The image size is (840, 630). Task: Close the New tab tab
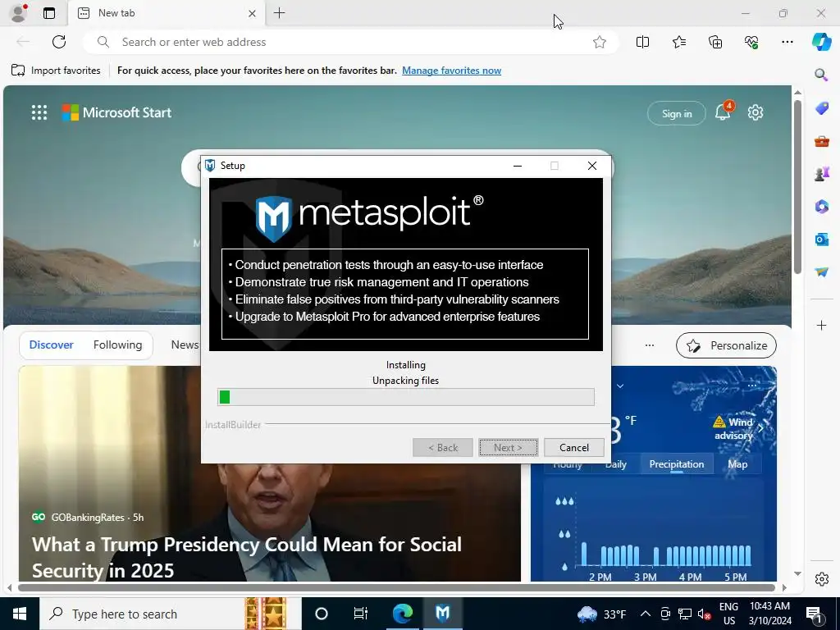[x=252, y=13]
